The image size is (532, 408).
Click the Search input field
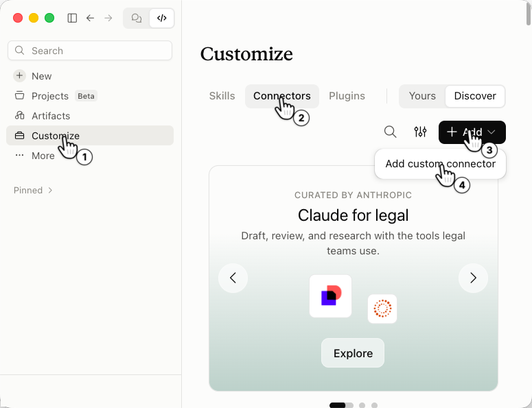point(90,51)
